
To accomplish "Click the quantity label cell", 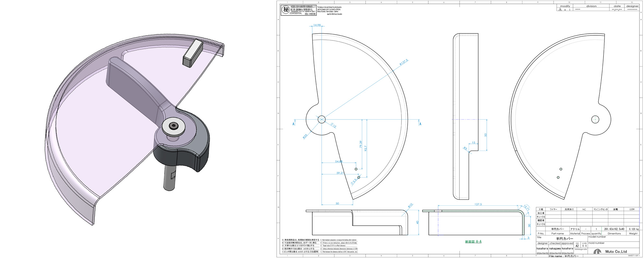I will click(x=596, y=233).
